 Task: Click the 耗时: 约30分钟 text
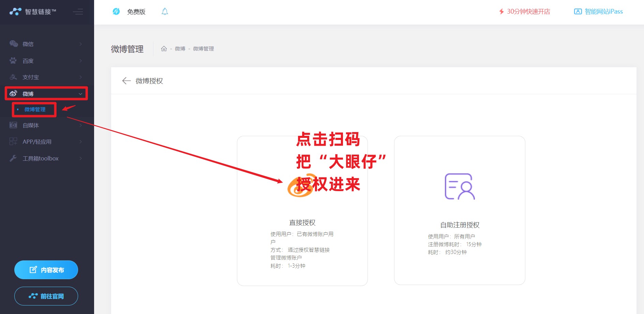click(447, 252)
